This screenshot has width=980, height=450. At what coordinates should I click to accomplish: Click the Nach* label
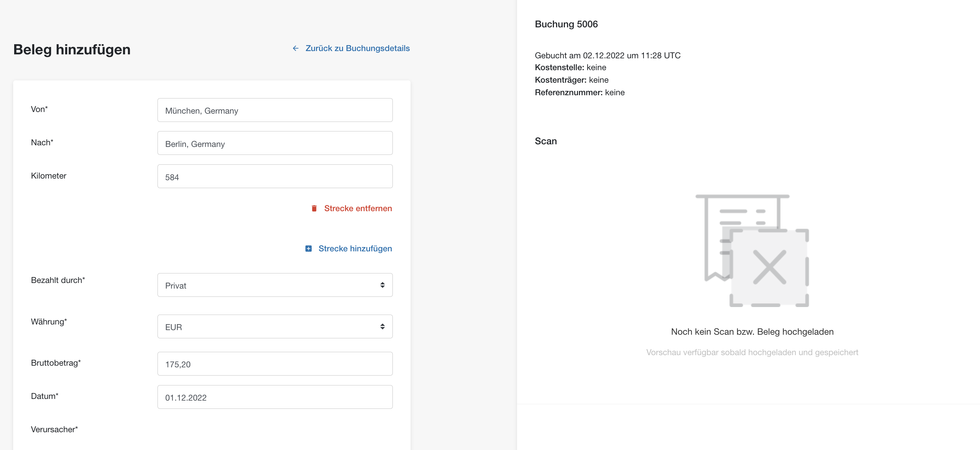coord(42,143)
